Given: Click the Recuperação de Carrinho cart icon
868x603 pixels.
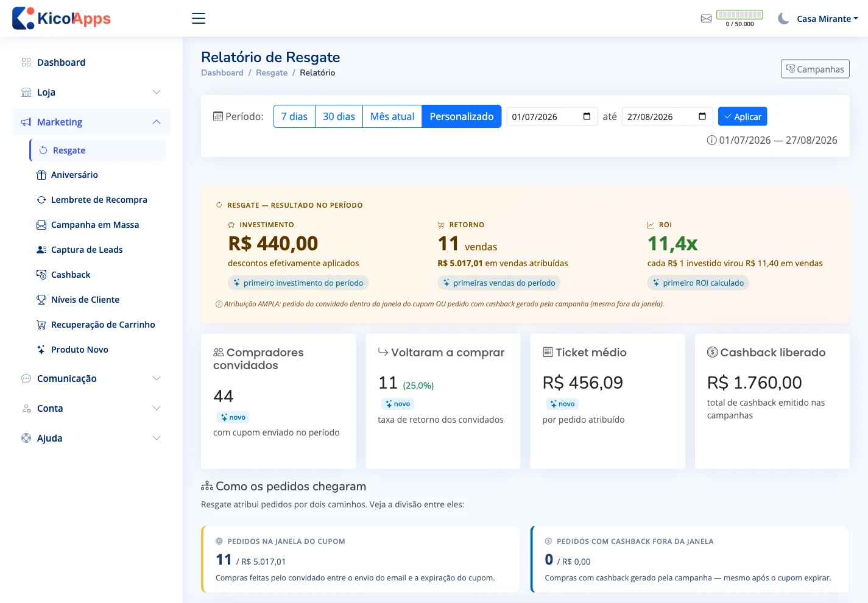Looking at the screenshot, I should click(x=41, y=325).
